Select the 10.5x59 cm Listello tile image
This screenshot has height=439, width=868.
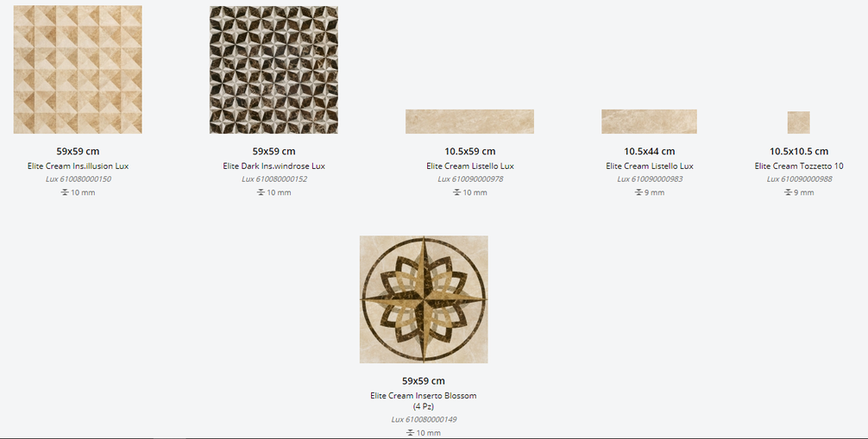click(x=469, y=122)
